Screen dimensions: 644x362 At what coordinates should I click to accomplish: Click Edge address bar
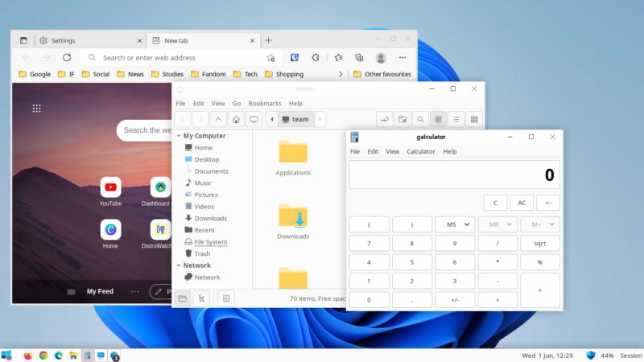[180, 58]
